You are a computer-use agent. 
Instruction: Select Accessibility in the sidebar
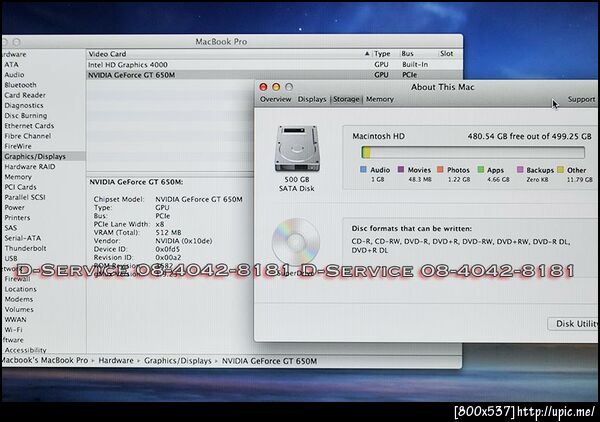(25, 350)
